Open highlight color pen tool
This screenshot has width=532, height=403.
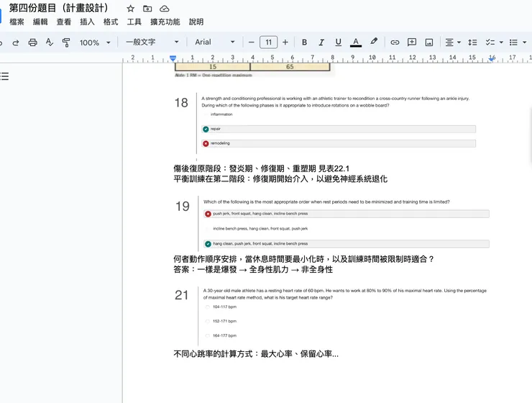(374, 42)
